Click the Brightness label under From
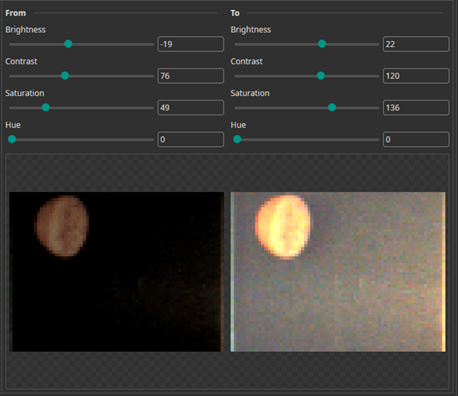 coord(25,30)
